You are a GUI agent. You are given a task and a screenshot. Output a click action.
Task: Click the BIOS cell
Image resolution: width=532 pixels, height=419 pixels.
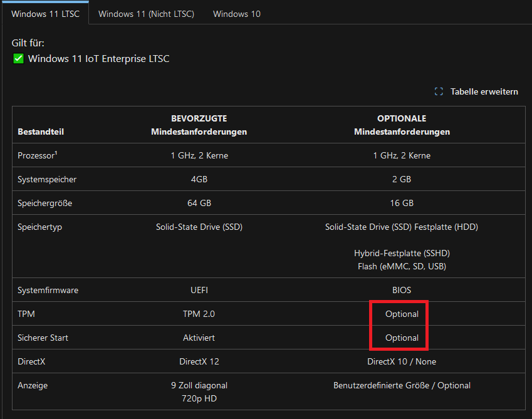pos(402,290)
